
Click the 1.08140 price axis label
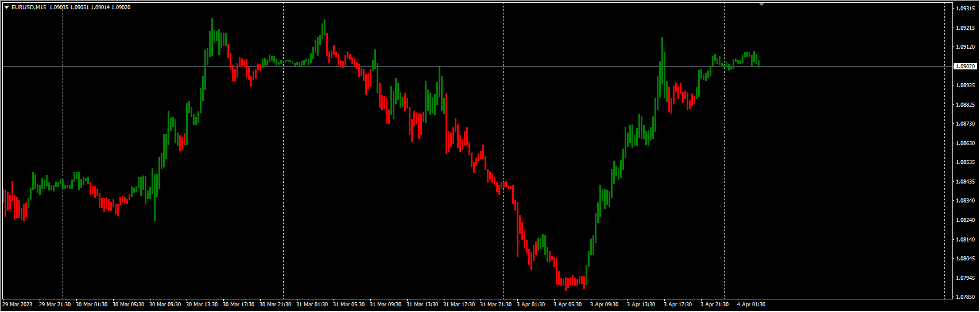coord(964,239)
